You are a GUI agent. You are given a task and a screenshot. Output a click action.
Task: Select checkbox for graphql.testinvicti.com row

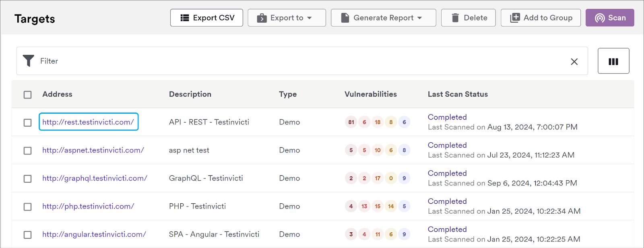27,179
